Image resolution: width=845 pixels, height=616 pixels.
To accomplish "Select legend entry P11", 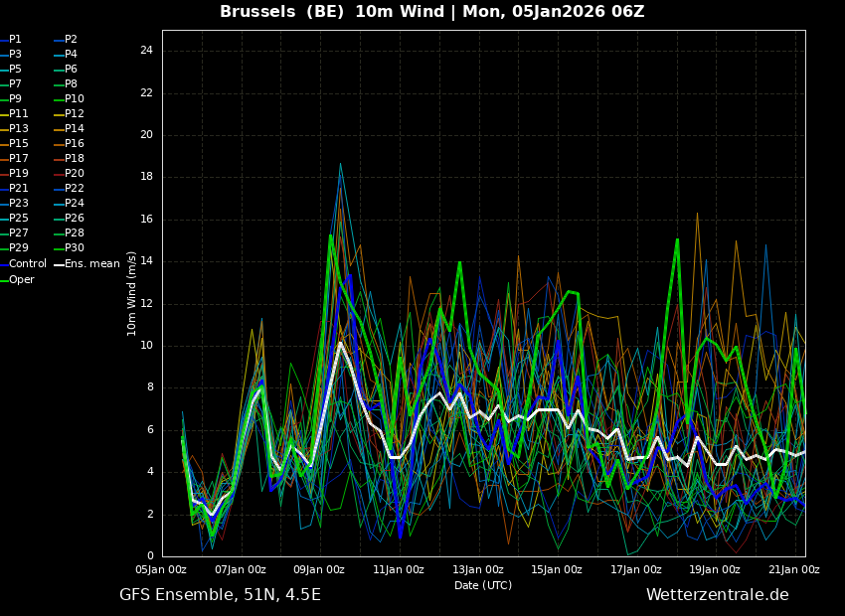I will [14, 113].
